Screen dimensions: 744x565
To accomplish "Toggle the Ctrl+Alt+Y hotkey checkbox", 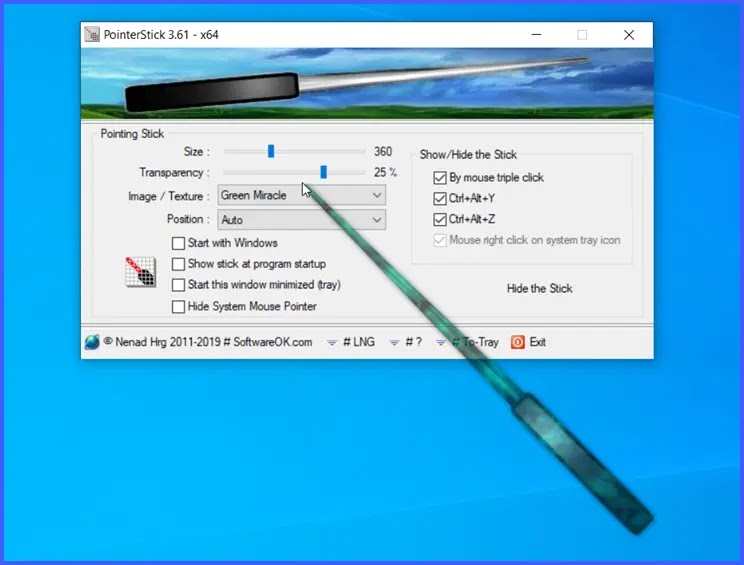I will 440,199.
